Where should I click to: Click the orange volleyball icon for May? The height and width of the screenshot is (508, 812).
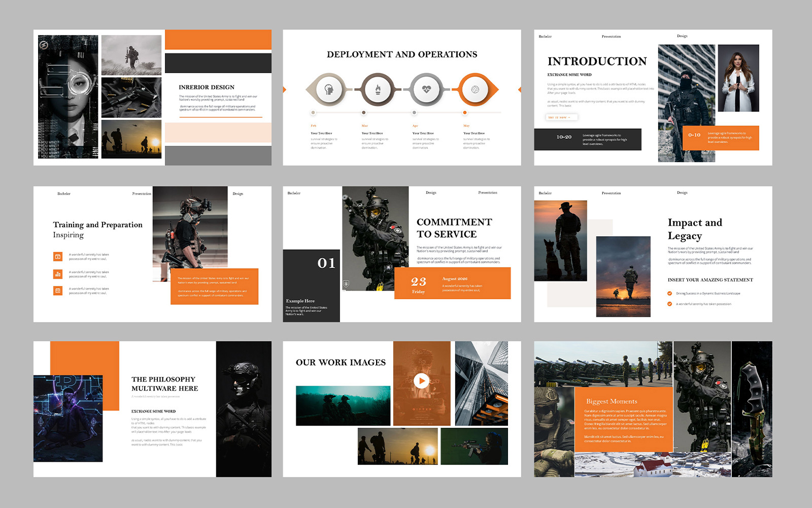point(476,90)
